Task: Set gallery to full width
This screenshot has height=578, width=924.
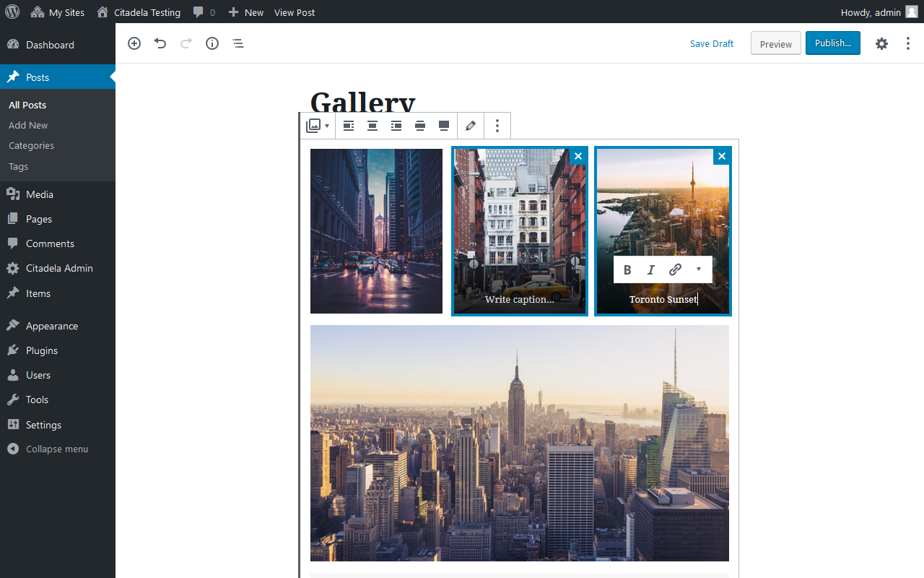Action: pos(444,126)
